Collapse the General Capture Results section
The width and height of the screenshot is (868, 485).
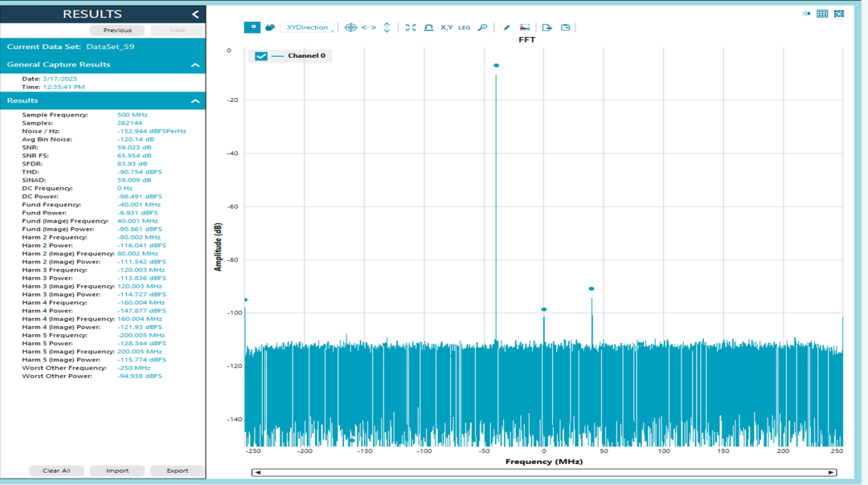[195, 65]
